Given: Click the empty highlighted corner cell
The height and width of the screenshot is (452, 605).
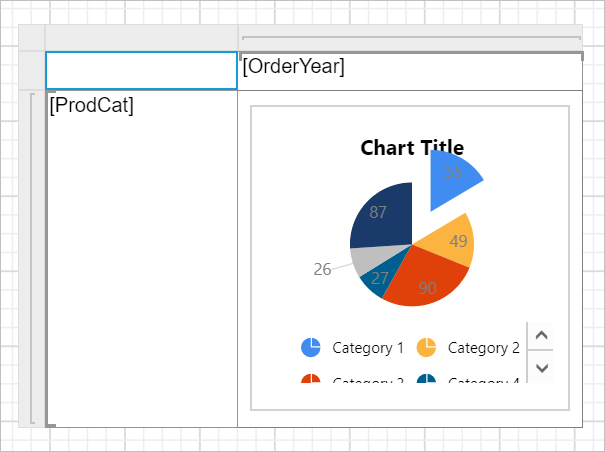Looking at the screenshot, I should click(141, 71).
